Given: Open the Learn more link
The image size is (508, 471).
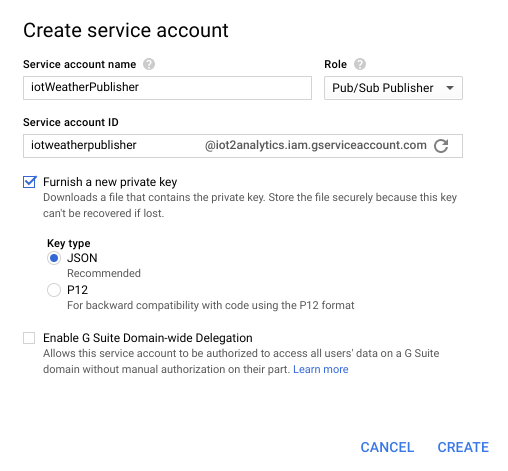Looking at the screenshot, I should point(321,369).
